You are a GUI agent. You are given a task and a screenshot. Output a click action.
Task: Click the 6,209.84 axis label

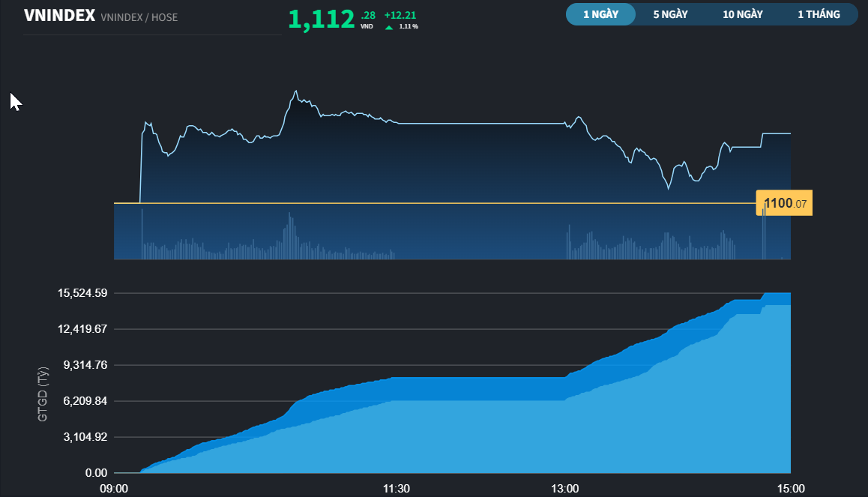(x=85, y=401)
